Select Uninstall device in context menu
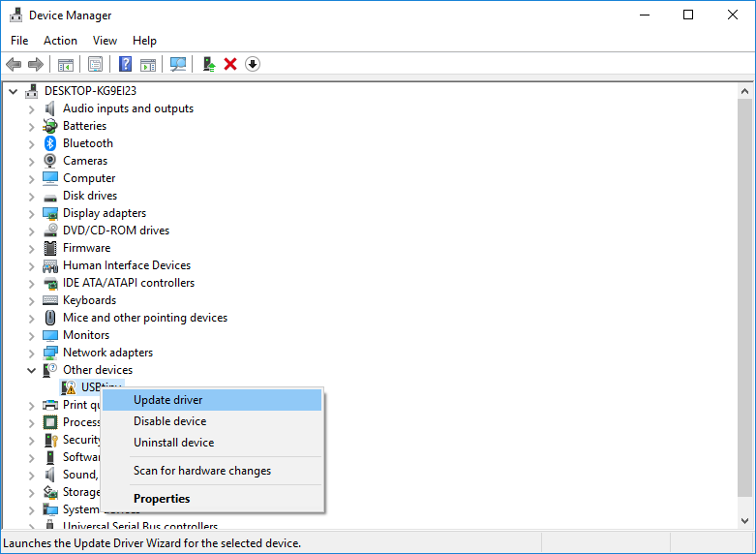756x554 pixels. point(173,443)
